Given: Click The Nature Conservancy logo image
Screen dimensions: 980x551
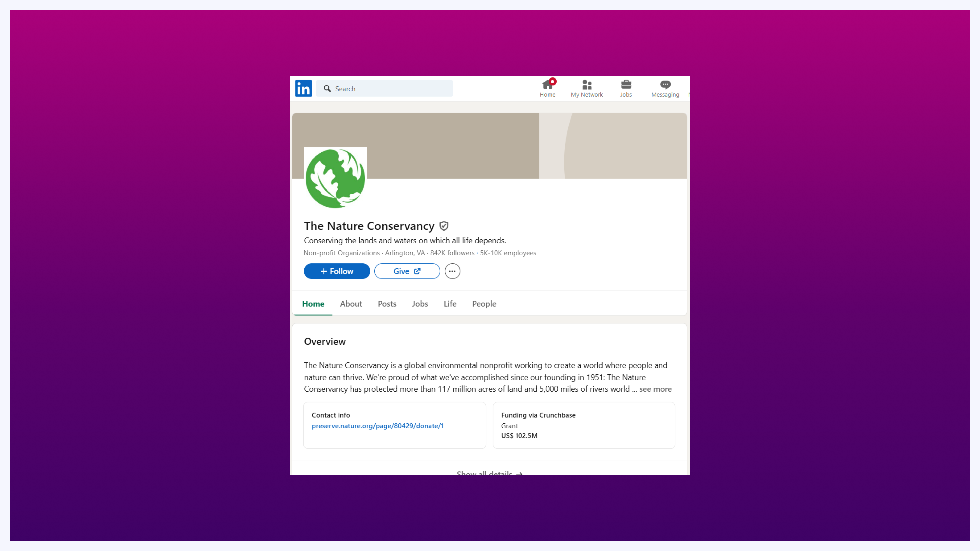Looking at the screenshot, I should [335, 178].
